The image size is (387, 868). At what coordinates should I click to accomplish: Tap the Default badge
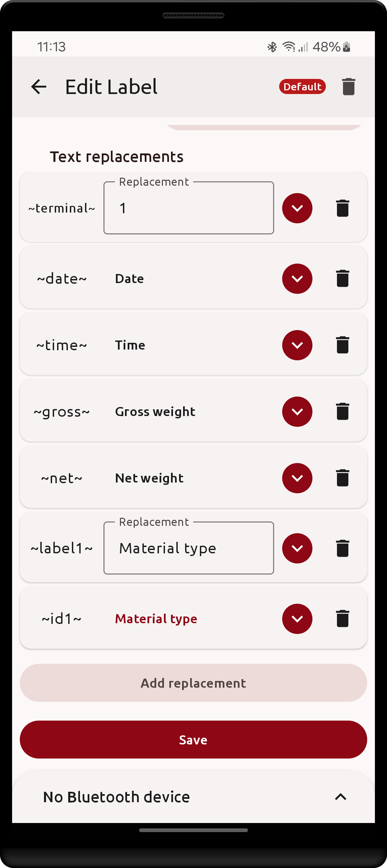302,87
